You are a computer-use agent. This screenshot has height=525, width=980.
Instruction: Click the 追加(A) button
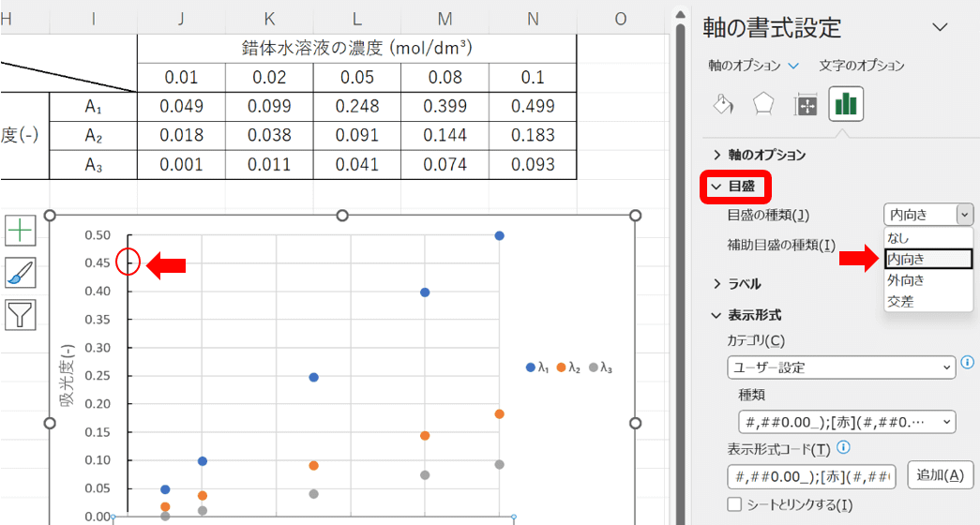pyautogui.click(x=940, y=475)
